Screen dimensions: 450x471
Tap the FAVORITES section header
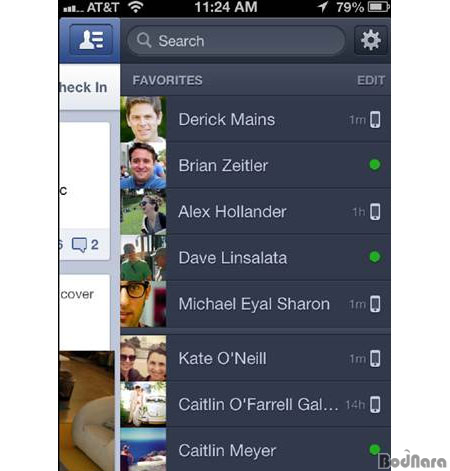point(167,80)
